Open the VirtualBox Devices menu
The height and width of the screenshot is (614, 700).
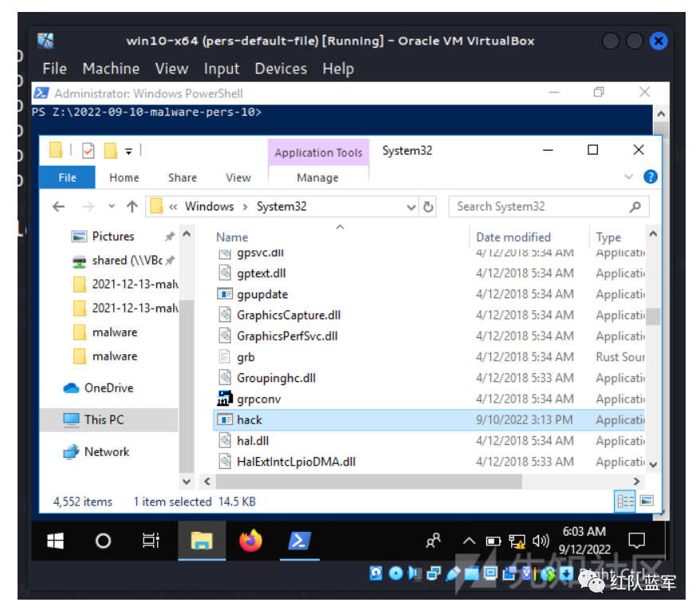click(x=281, y=69)
